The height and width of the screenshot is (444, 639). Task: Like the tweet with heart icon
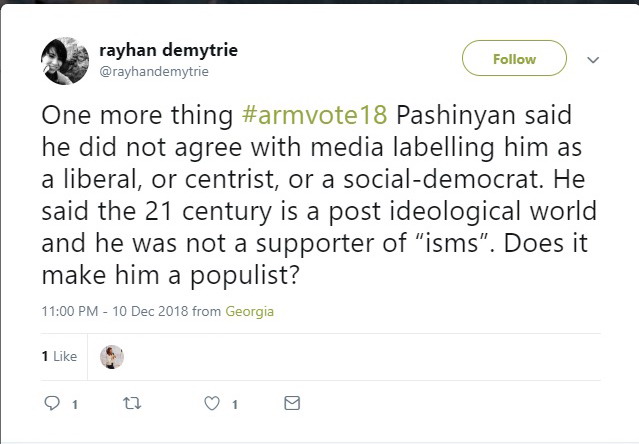coord(212,404)
